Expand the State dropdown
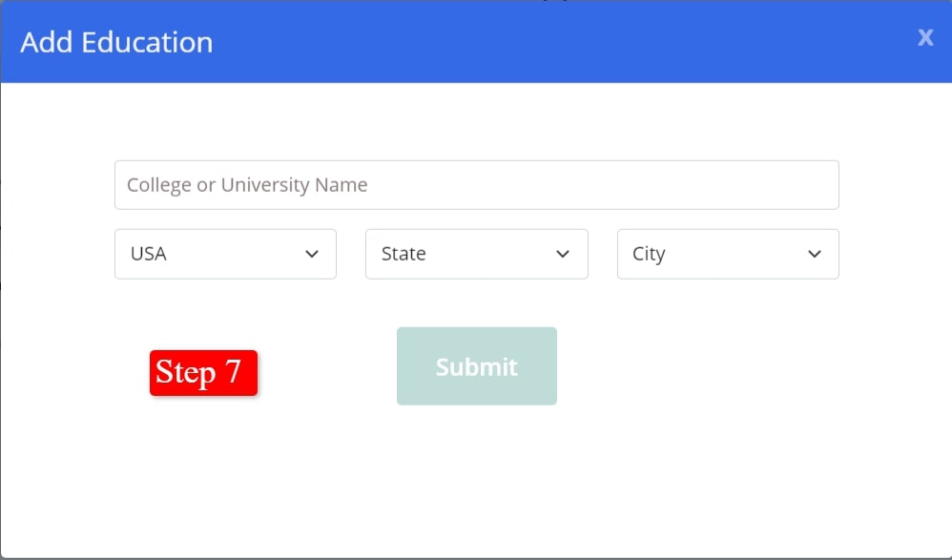952x560 pixels. 476,254
